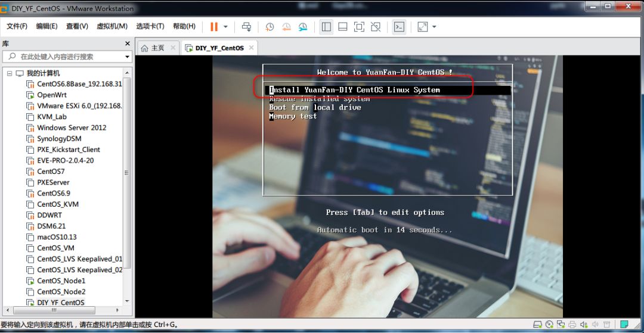Close the 主页 tab
The height and width of the screenshot is (333, 644).
point(173,48)
